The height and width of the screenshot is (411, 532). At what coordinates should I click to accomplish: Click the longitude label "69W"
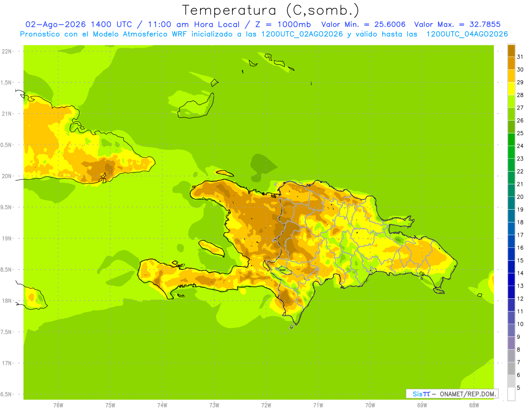(422, 405)
